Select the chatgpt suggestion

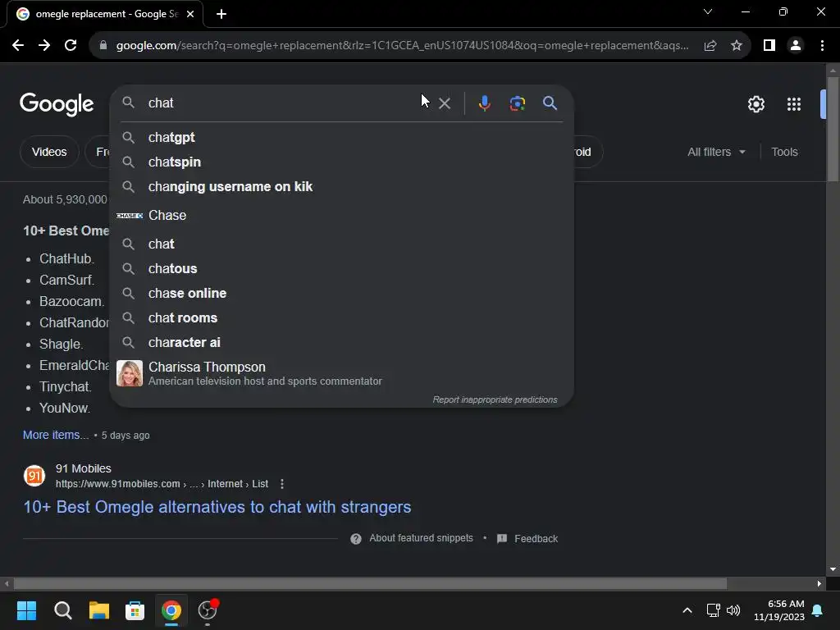click(342, 138)
